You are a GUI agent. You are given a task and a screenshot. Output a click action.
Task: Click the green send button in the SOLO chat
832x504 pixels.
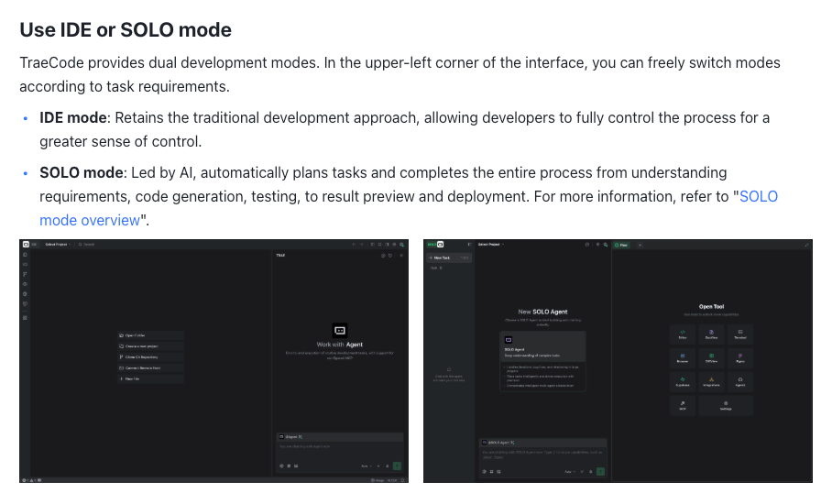click(x=600, y=471)
